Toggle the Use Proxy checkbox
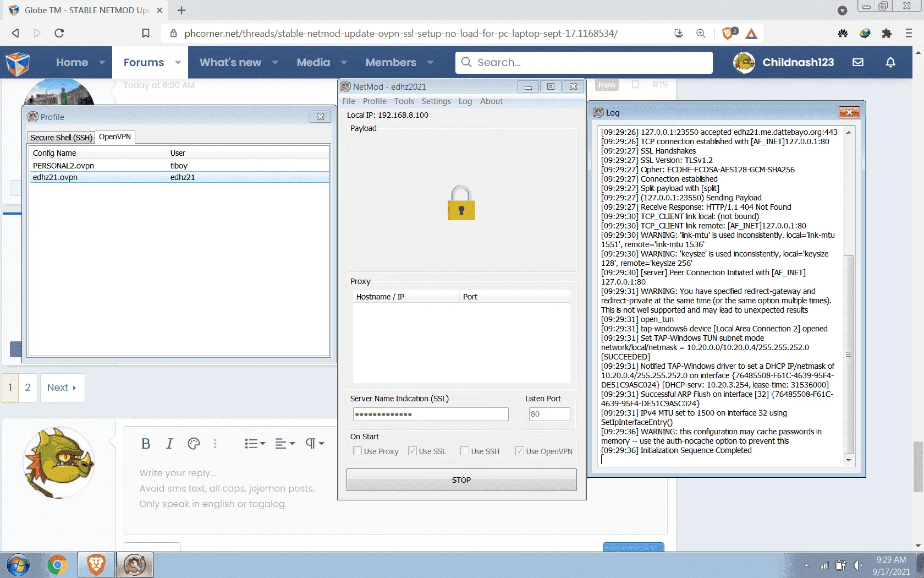Image resolution: width=924 pixels, height=578 pixels. click(358, 451)
